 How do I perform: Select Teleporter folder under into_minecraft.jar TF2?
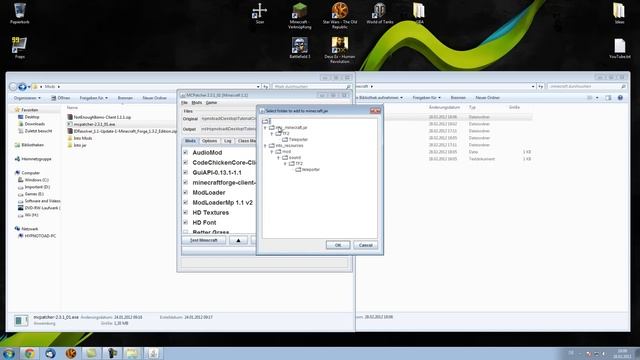[295, 140]
